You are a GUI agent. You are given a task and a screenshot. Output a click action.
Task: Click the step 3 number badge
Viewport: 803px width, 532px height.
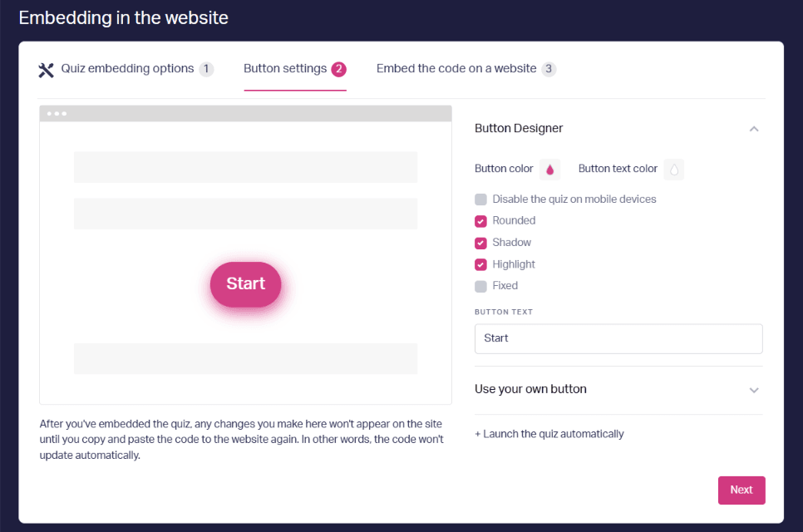tap(549, 69)
